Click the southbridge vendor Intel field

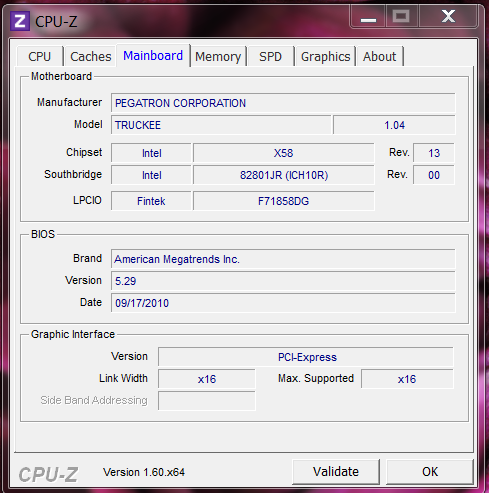coord(151,175)
